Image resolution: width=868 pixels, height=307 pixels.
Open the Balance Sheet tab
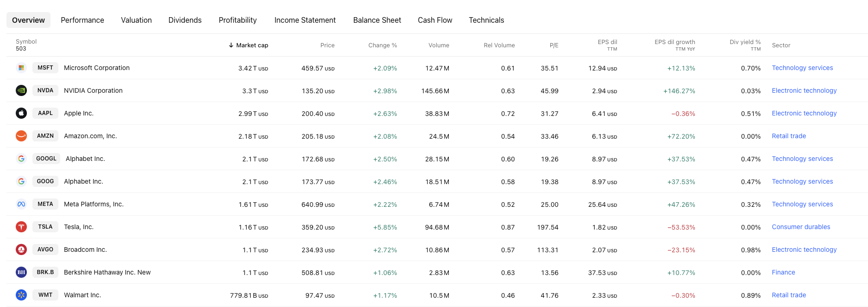(377, 20)
